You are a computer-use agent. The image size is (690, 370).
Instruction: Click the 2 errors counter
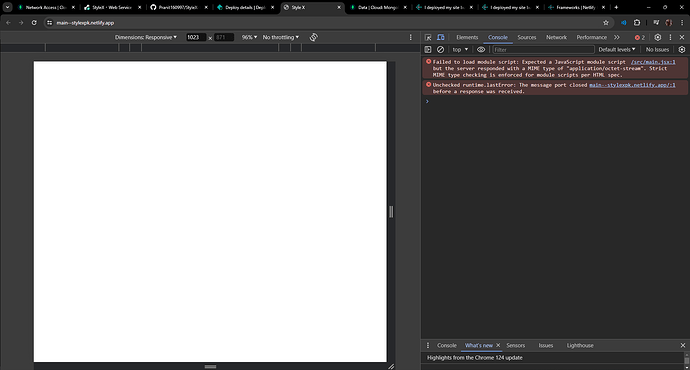point(640,37)
